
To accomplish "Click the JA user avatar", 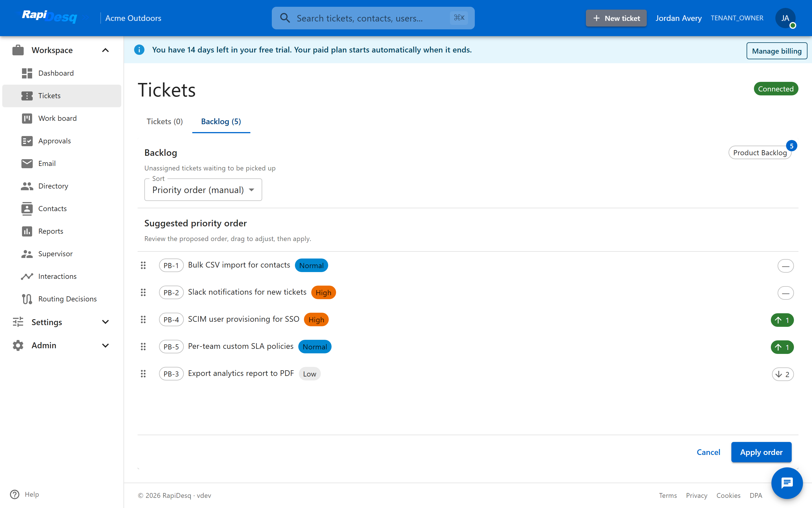I will (x=785, y=18).
